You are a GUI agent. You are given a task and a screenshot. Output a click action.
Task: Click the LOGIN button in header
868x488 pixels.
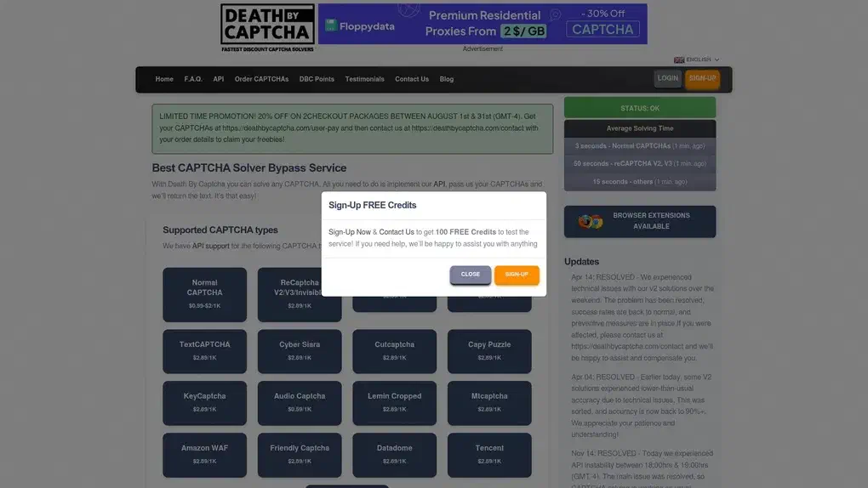click(x=667, y=78)
